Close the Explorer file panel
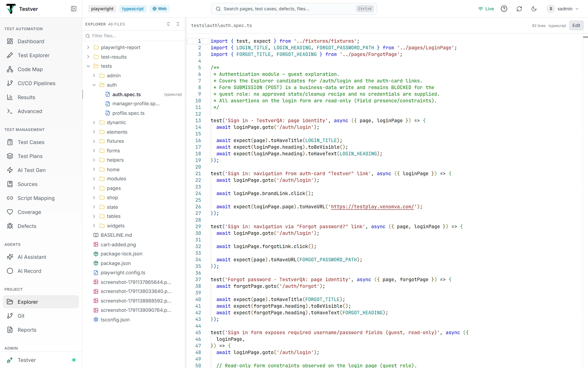The width and height of the screenshot is (588, 368). (178, 24)
